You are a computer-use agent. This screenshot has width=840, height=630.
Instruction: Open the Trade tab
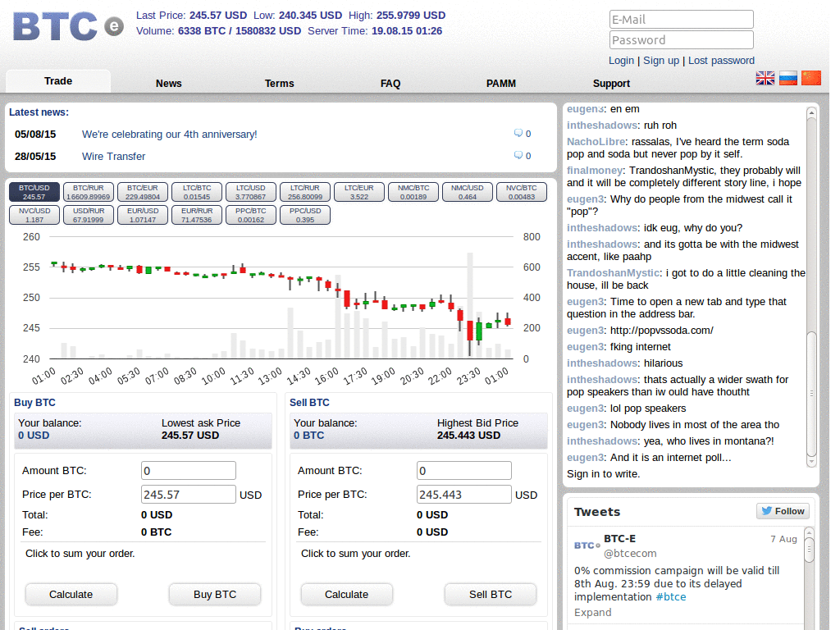(58, 81)
